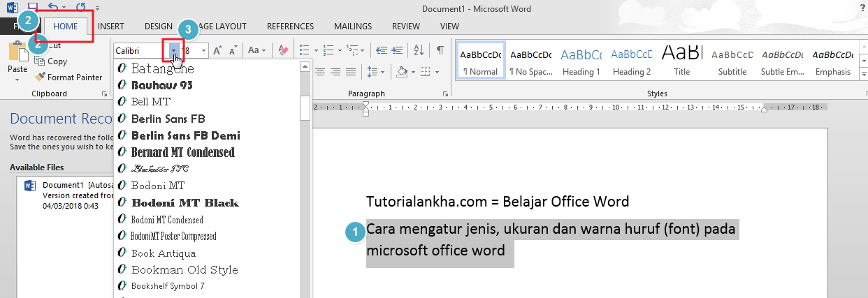Toggle the font name dropdown arrow
The height and width of the screenshot is (298, 868).
pos(174,50)
